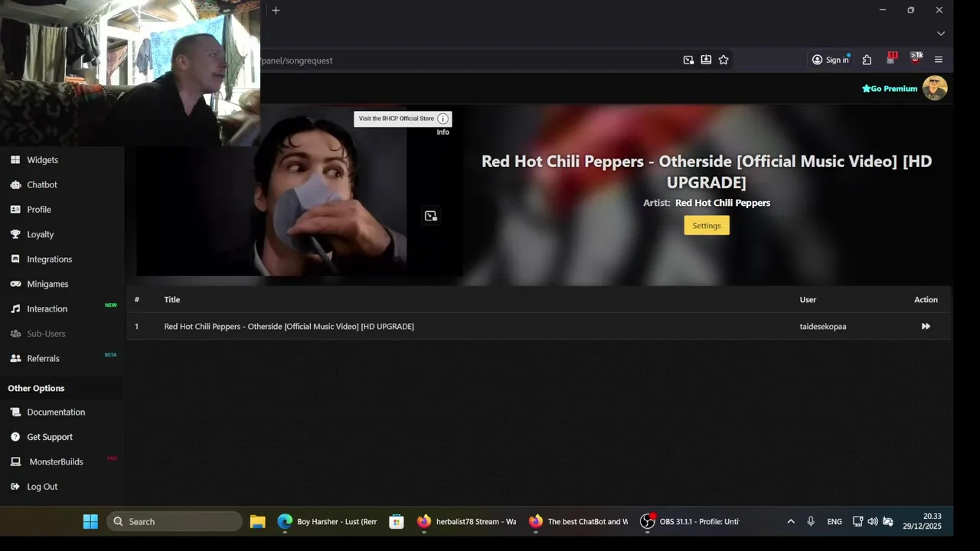Switch to herbalist78 Stream Firefox window
This screenshot has width=980, height=551.
tap(467, 521)
